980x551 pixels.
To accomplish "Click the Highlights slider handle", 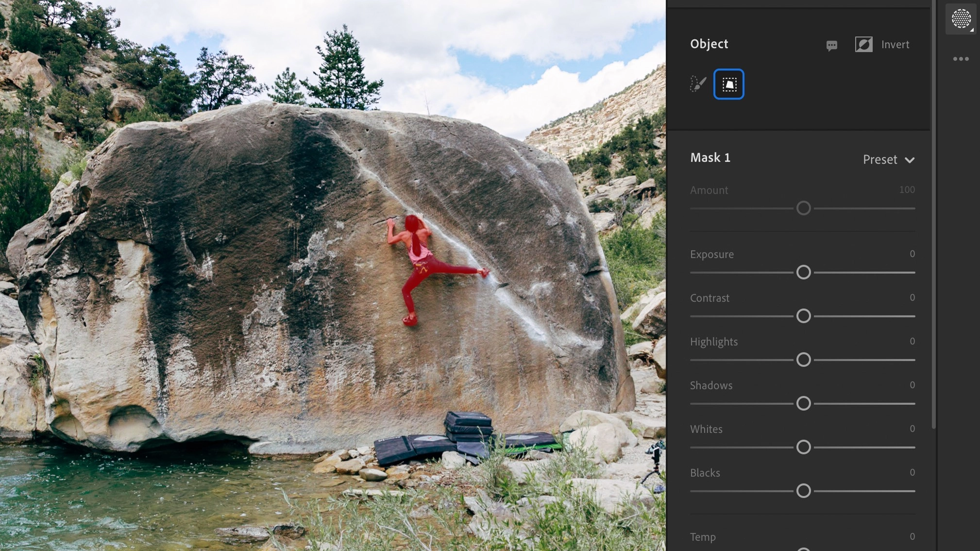I will 804,360.
